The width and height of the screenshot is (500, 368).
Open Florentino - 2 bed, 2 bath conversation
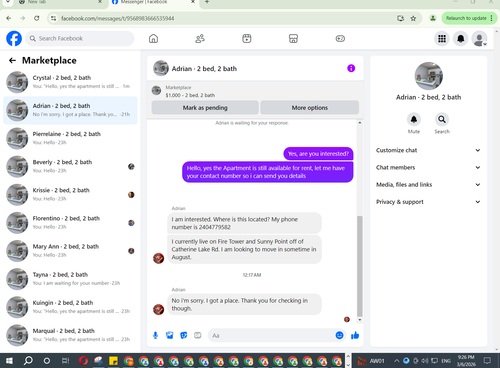coord(70,223)
